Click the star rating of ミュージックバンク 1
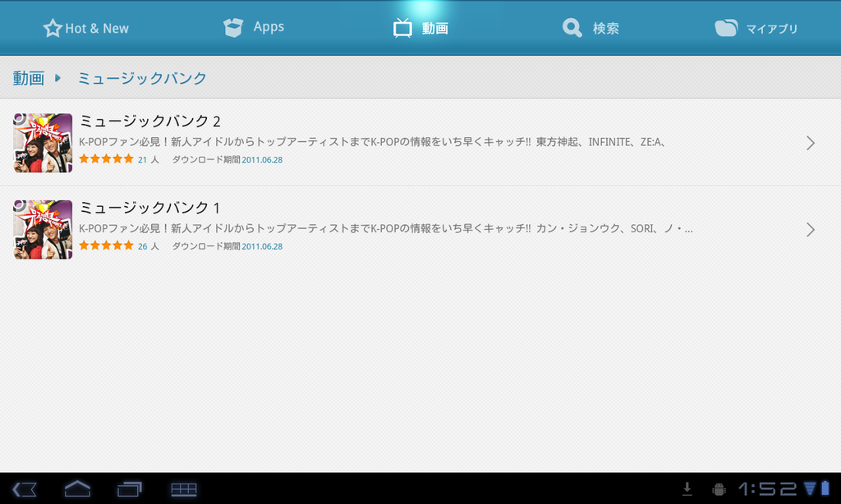 click(x=106, y=245)
